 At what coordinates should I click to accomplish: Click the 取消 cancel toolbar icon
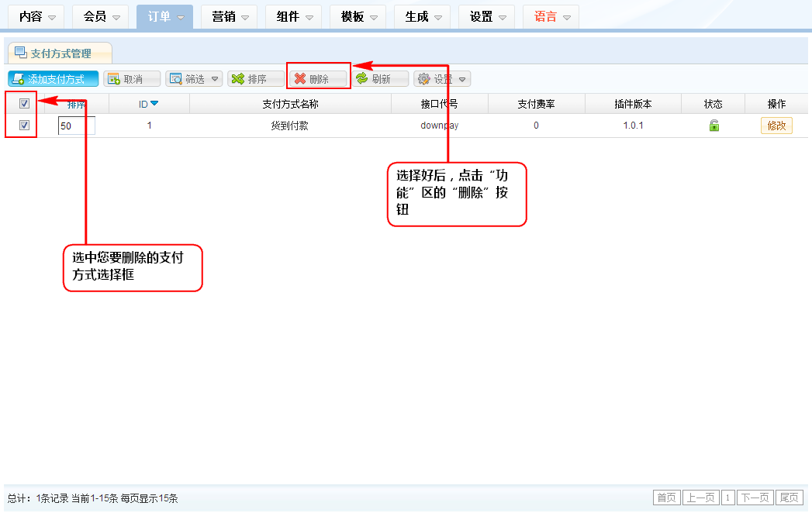pos(113,79)
